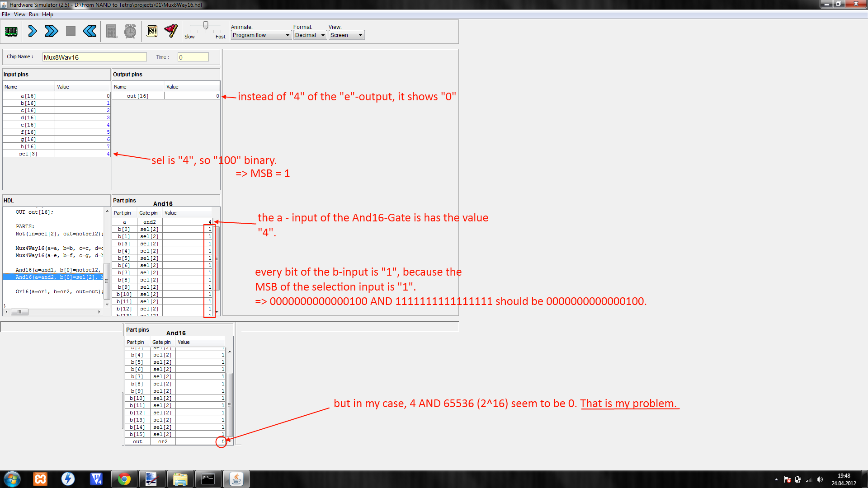Click the Single Step arrow button
The height and width of the screenshot is (488, 868).
[32, 32]
